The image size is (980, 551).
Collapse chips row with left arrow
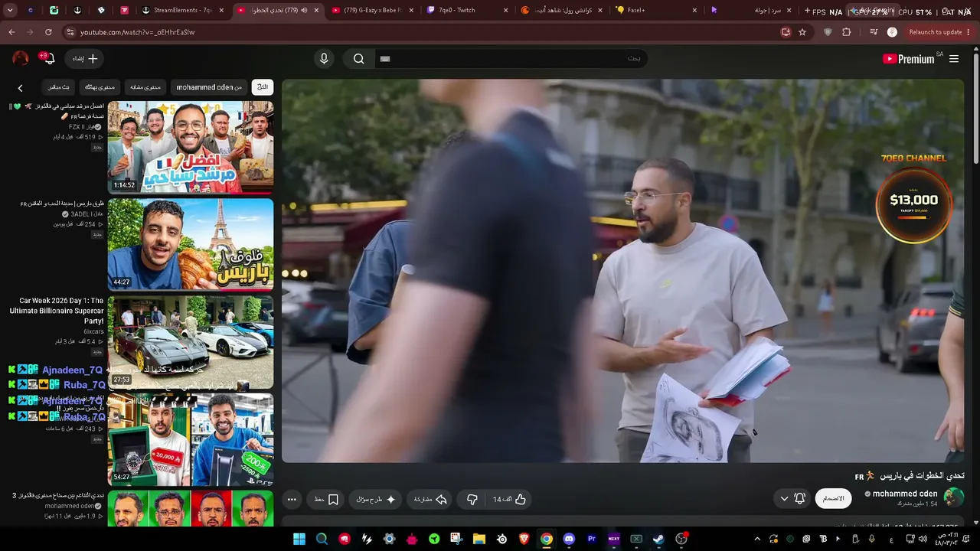21,88
